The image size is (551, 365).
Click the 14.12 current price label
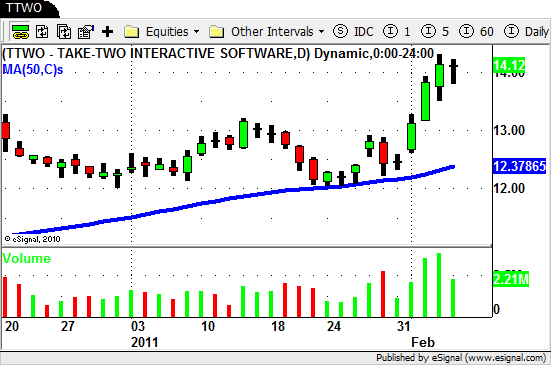[509, 65]
